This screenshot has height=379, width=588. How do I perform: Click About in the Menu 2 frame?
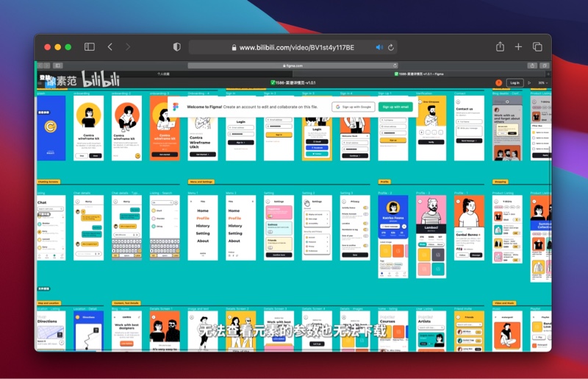(x=234, y=241)
